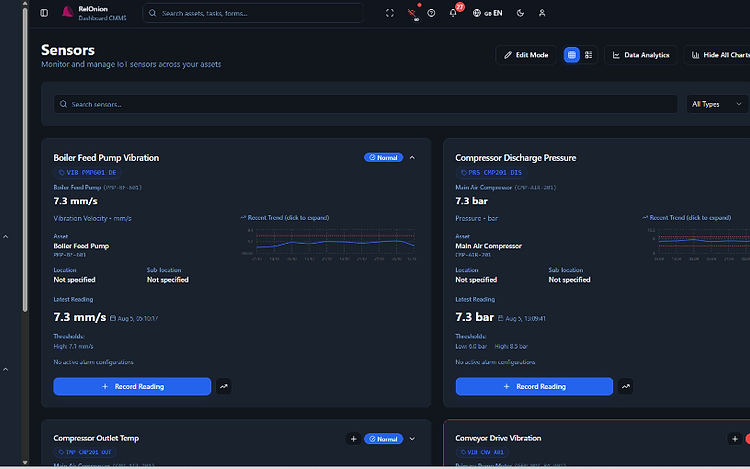Click plus icon on Conveyor Drive Vibration card
This screenshot has width=750, height=469.
pyautogui.click(x=735, y=439)
